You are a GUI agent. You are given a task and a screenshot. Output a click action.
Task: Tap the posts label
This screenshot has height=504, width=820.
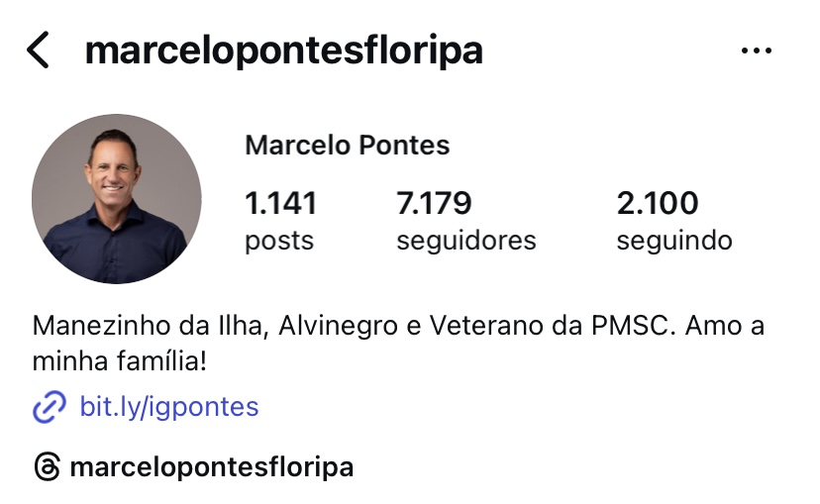click(x=279, y=241)
